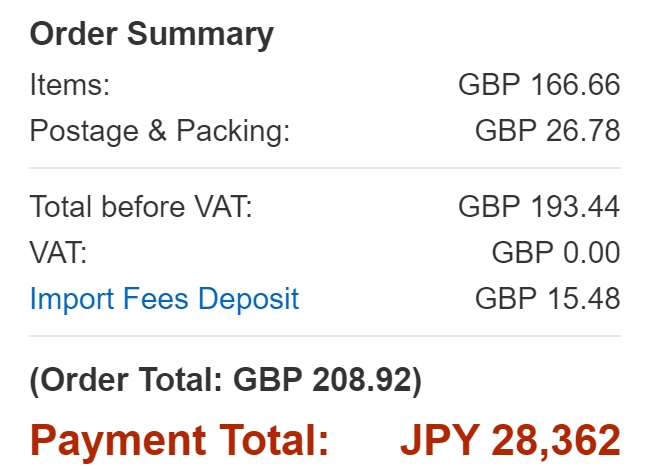Viewport: 657px width, 469px height.
Task: Click the standalone "VAT:" label
Action: click(x=59, y=253)
